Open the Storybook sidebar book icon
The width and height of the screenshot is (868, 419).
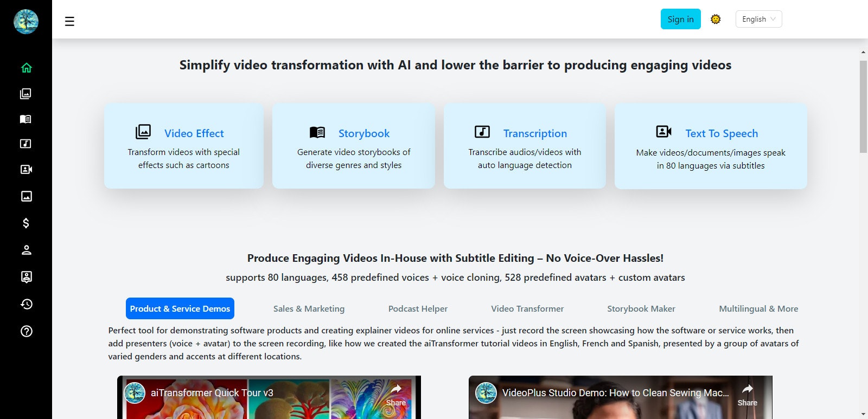25,119
